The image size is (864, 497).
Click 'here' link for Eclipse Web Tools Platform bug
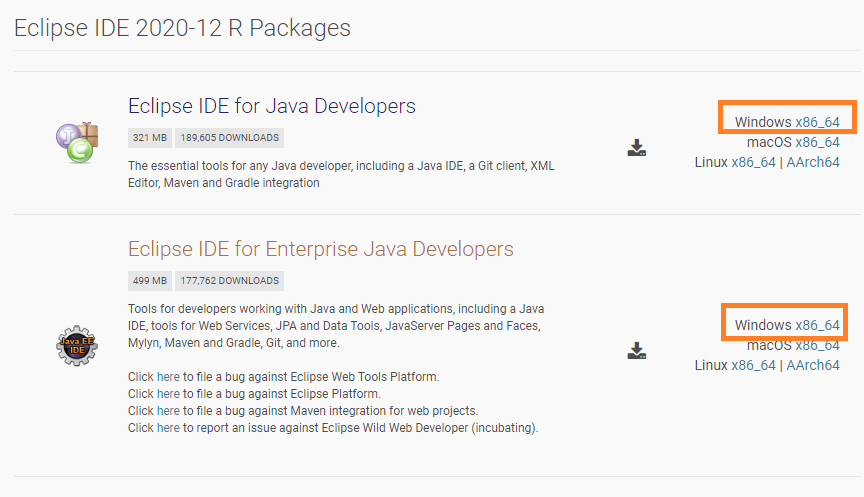[168, 377]
